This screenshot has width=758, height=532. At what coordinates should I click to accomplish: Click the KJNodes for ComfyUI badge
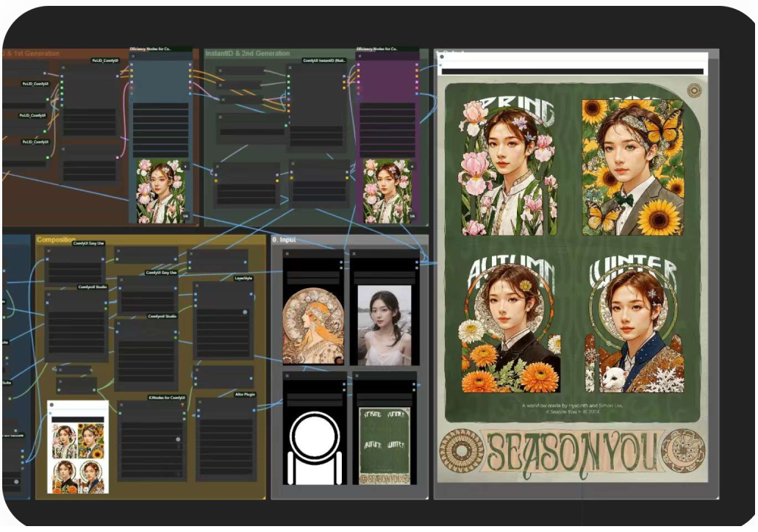tap(167, 398)
